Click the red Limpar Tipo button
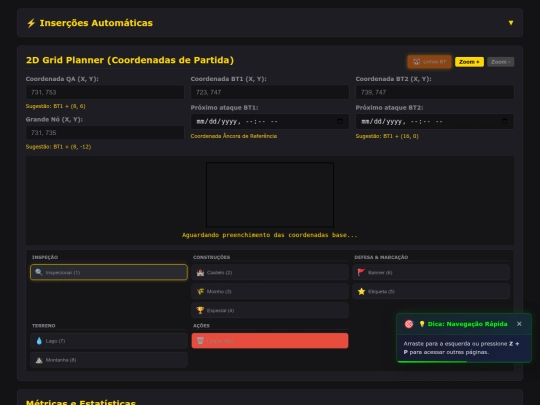Screen dimensions: 540x405 270,341
